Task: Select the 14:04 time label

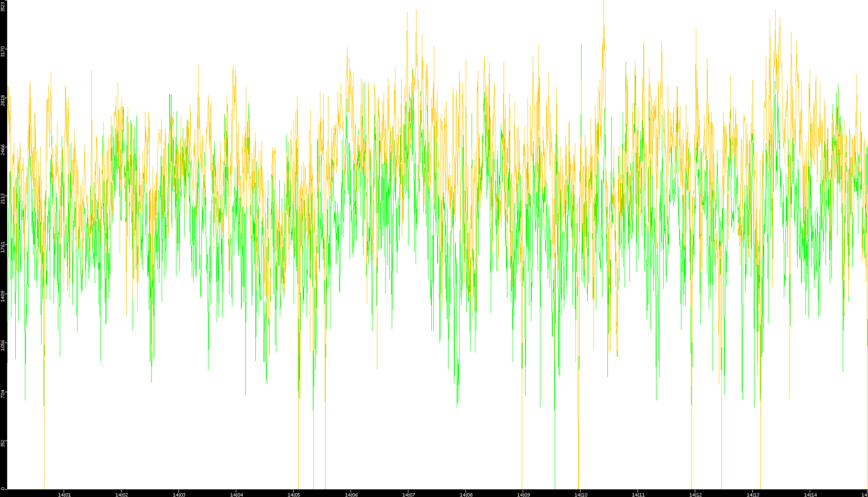Action: [x=236, y=495]
